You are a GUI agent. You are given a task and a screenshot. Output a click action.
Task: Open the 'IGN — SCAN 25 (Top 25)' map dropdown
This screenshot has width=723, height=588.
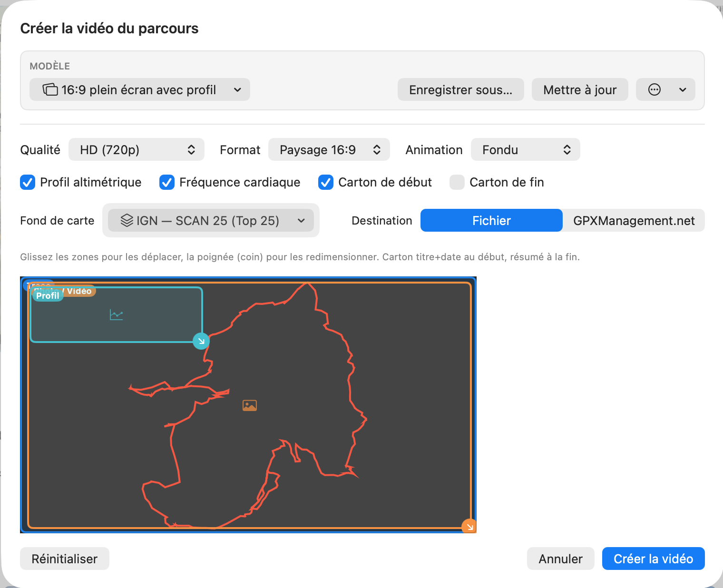pyautogui.click(x=211, y=220)
